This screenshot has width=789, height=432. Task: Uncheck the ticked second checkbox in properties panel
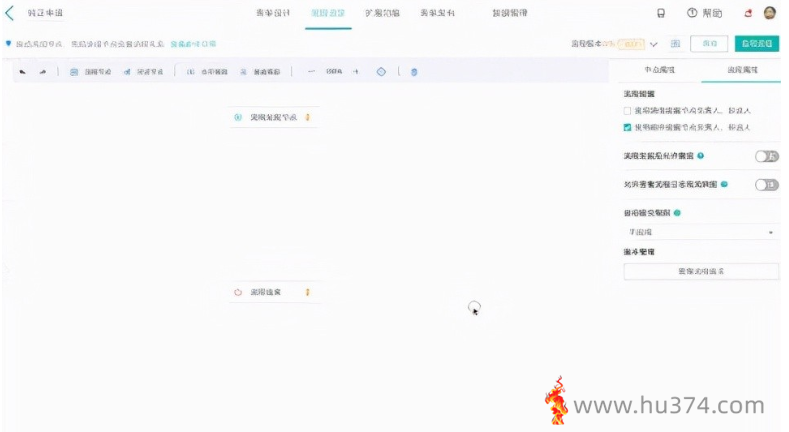tap(627, 127)
